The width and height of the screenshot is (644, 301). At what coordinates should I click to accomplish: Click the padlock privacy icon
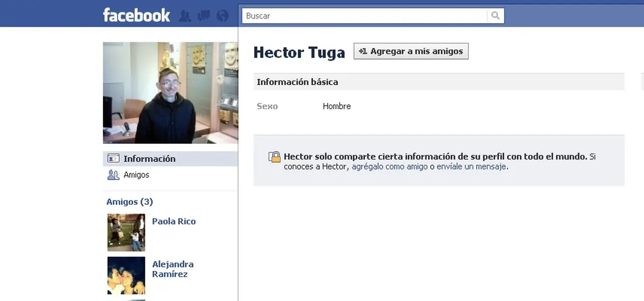pos(275,157)
